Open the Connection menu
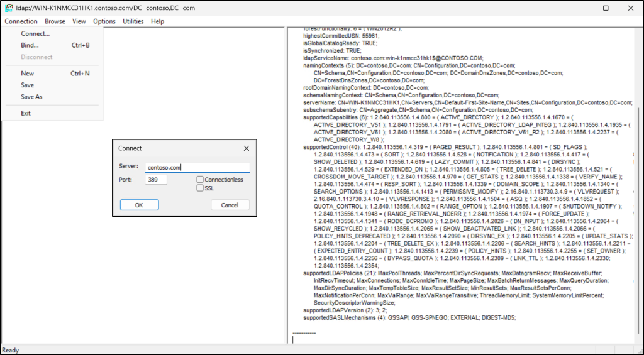This screenshot has height=355, width=644. [21, 21]
